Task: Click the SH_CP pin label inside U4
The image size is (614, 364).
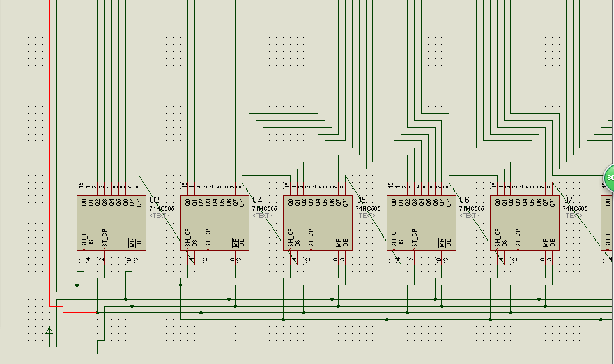Action: (188, 238)
